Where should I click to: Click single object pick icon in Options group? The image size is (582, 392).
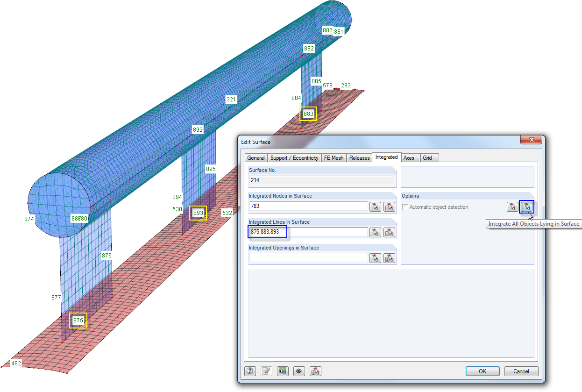coord(512,207)
